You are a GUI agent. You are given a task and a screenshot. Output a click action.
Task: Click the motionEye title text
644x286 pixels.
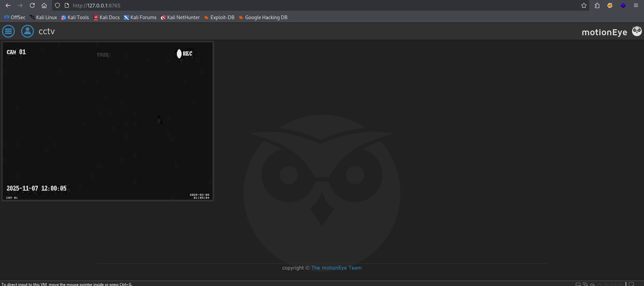[x=604, y=32]
